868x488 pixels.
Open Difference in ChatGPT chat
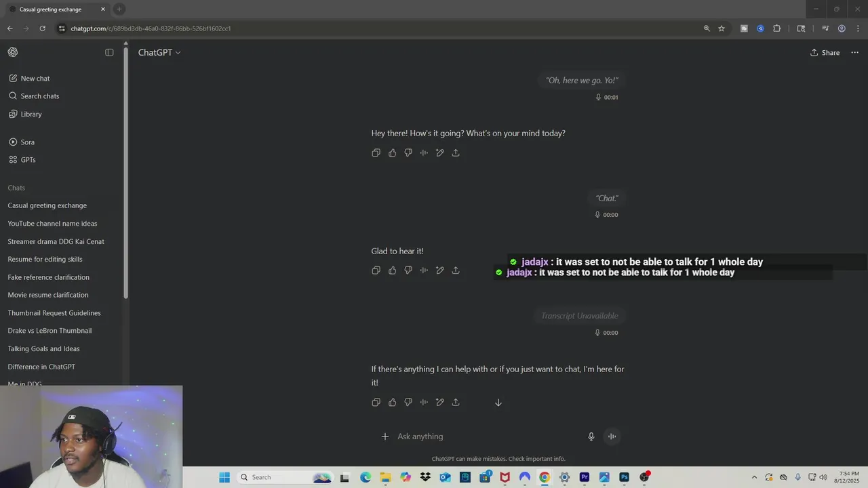tap(41, 367)
